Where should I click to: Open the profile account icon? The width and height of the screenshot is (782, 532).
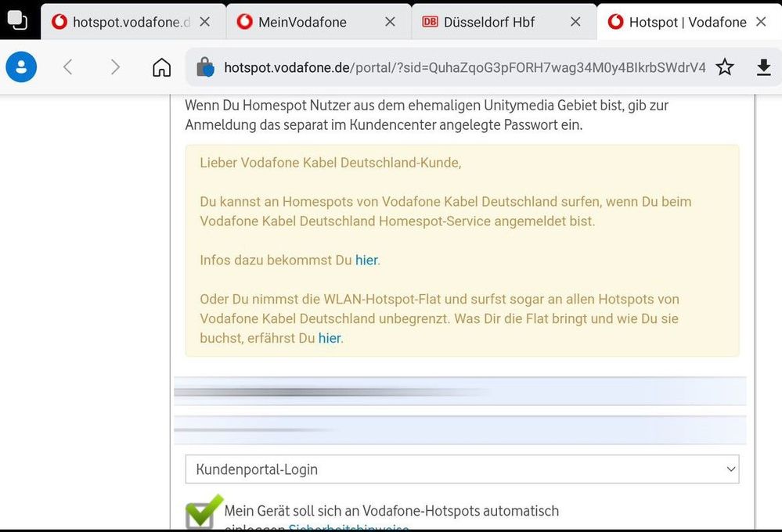pos(21,66)
